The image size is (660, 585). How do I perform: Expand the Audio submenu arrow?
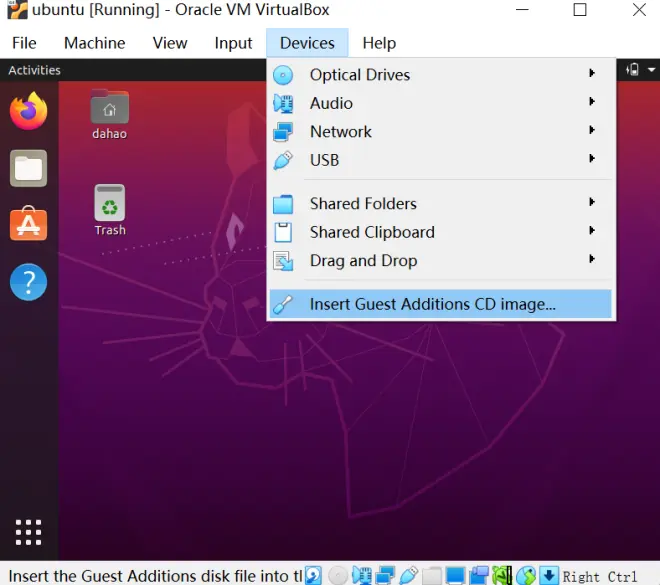[x=592, y=101]
